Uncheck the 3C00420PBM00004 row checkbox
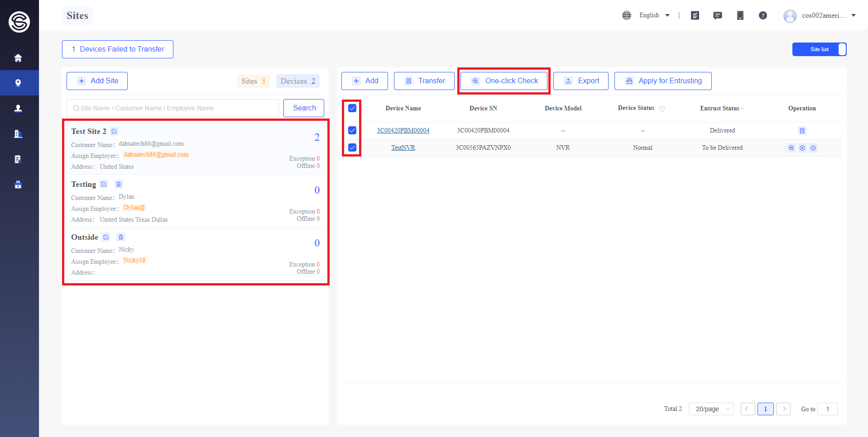 point(352,130)
